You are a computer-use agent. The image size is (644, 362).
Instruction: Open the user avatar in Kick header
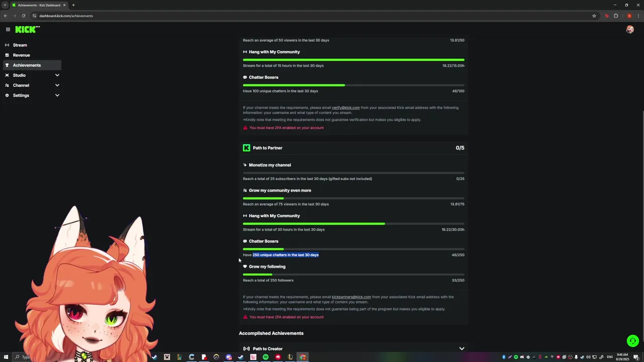click(630, 30)
